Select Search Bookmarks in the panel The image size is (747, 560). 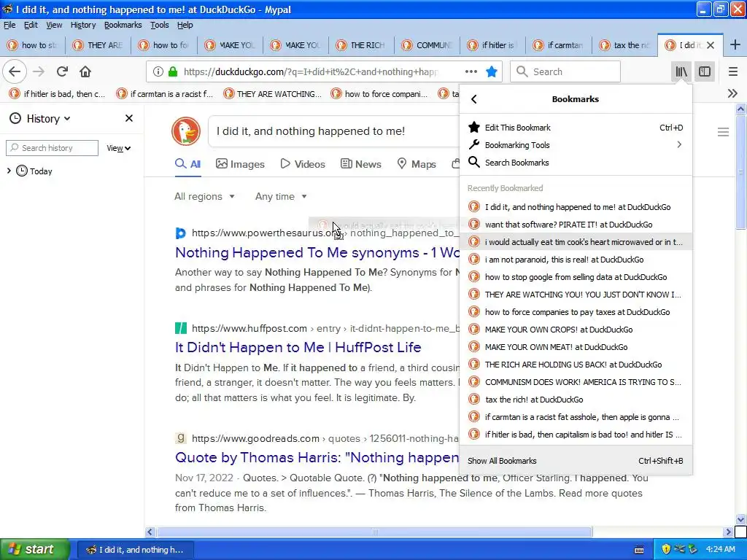[576, 163]
